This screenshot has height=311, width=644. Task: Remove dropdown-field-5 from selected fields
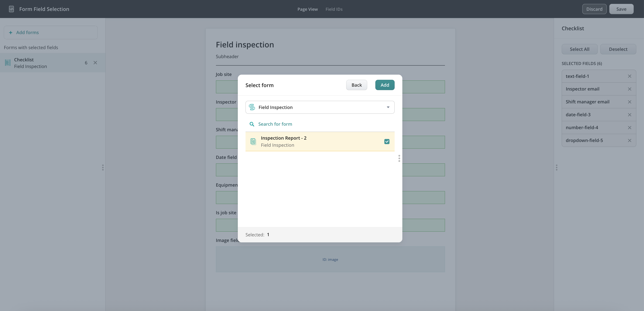(x=629, y=141)
